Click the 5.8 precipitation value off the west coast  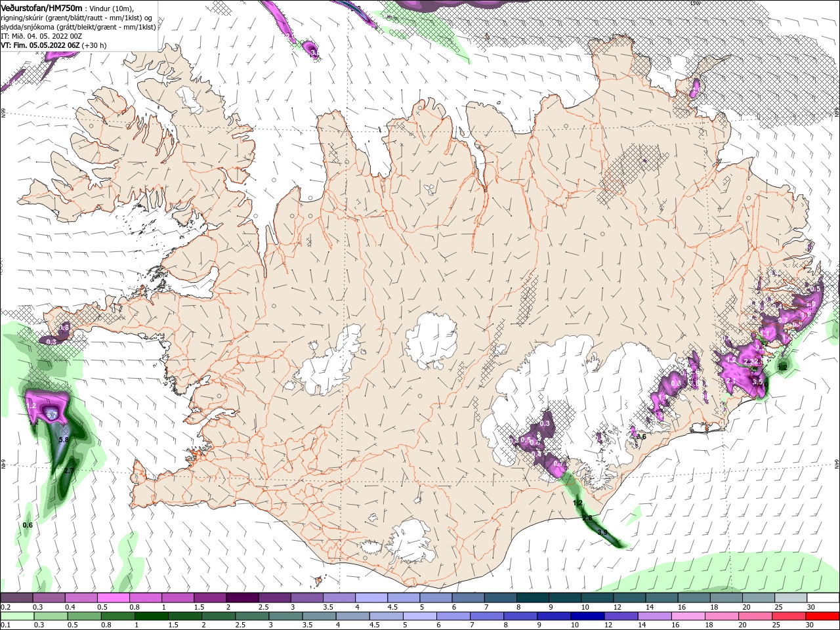click(x=64, y=440)
